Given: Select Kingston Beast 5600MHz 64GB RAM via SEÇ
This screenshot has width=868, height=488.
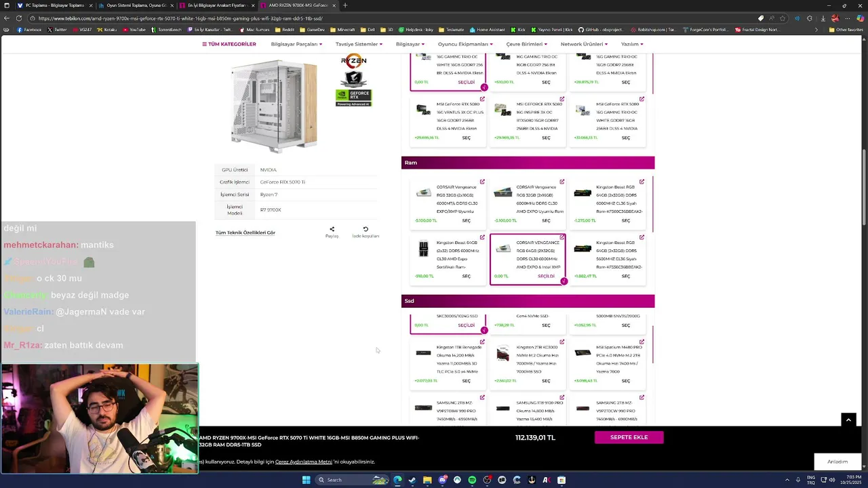Looking at the screenshot, I should 626,276.
